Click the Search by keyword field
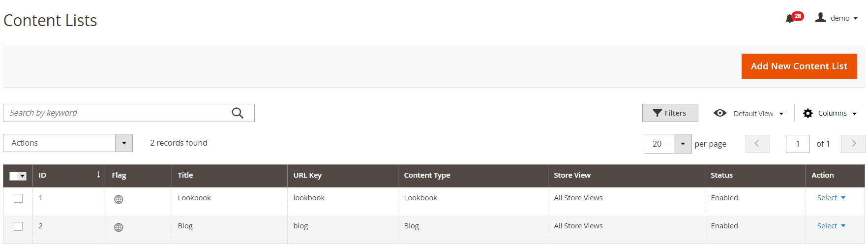Image resolution: width=868 pixels, height=249 pixels. pyautogui.click(x=118, y=113)
